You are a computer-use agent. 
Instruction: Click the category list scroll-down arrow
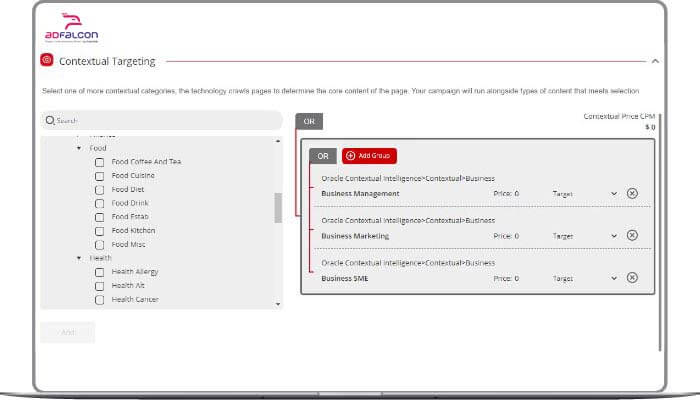[x=277, y=303]
